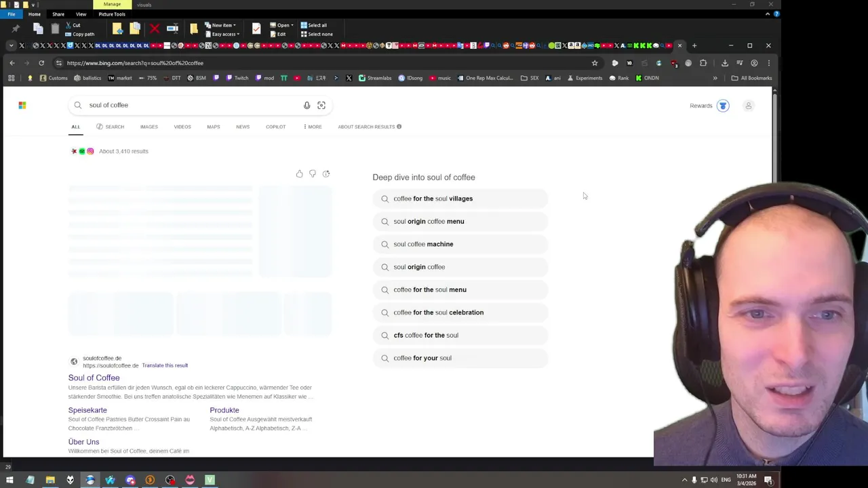The width and height of the screenshot is (868, 488).
Task: Open the Über Uns sublink
Action: 83,442
